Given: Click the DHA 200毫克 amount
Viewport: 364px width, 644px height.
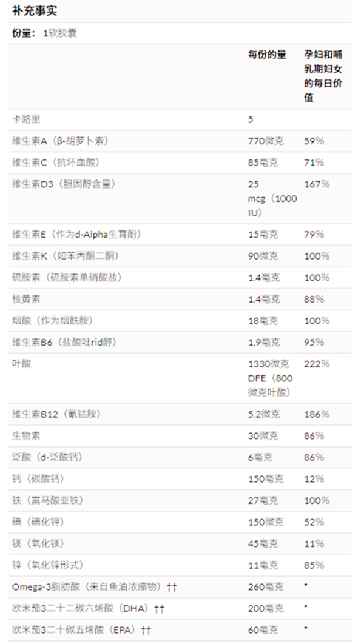Looking at the screenshot, I should [263, 608].
